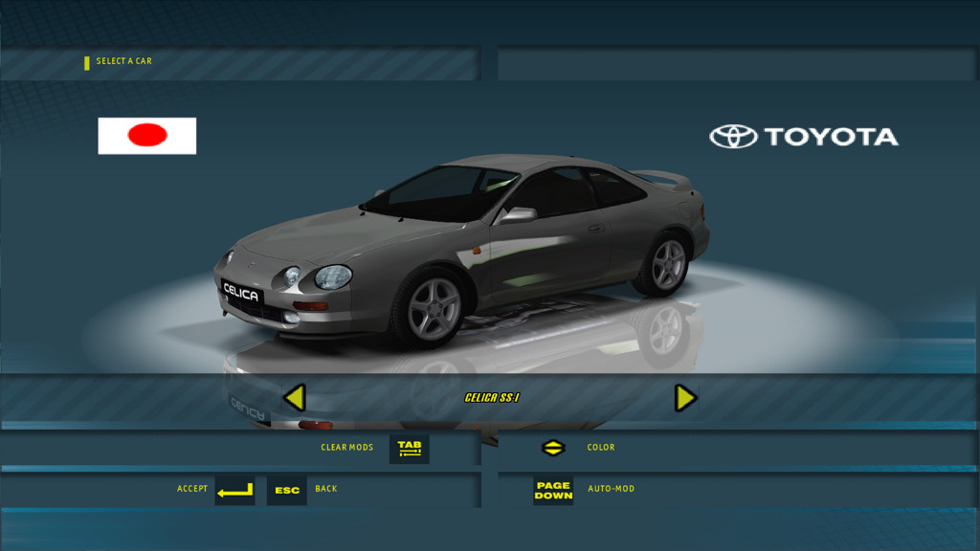Screen dimensions: 980x551
Task: Click the ACCEPT label
Action: click(192, 489)
